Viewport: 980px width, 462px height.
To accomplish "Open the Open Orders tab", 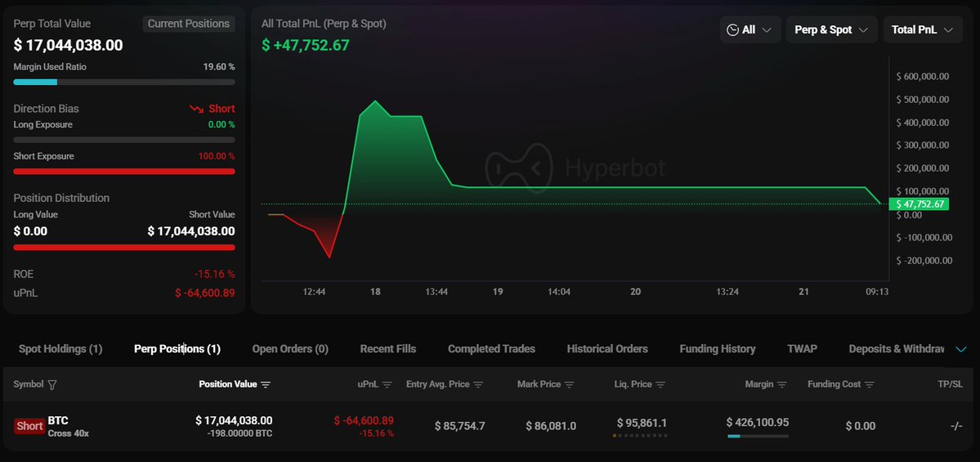I will point(290,349).
